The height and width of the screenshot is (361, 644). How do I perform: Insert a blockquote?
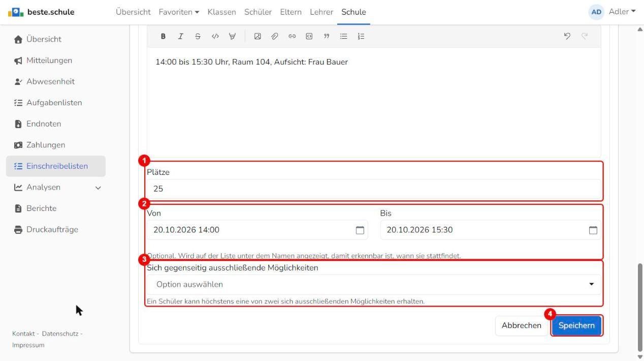tap(327, 36)
